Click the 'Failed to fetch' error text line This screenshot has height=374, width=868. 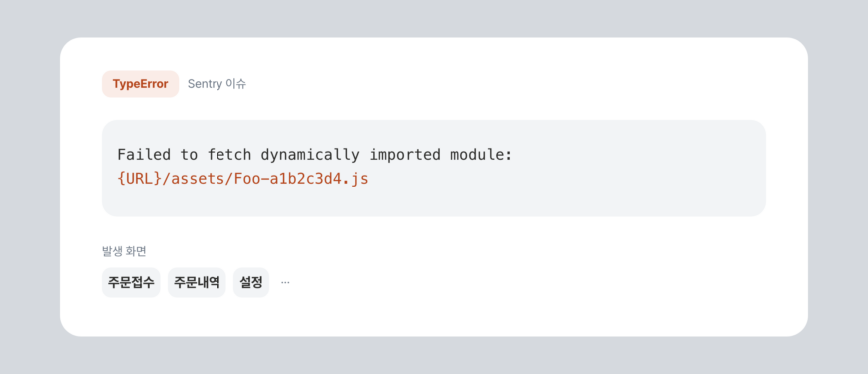pos(314,155)
